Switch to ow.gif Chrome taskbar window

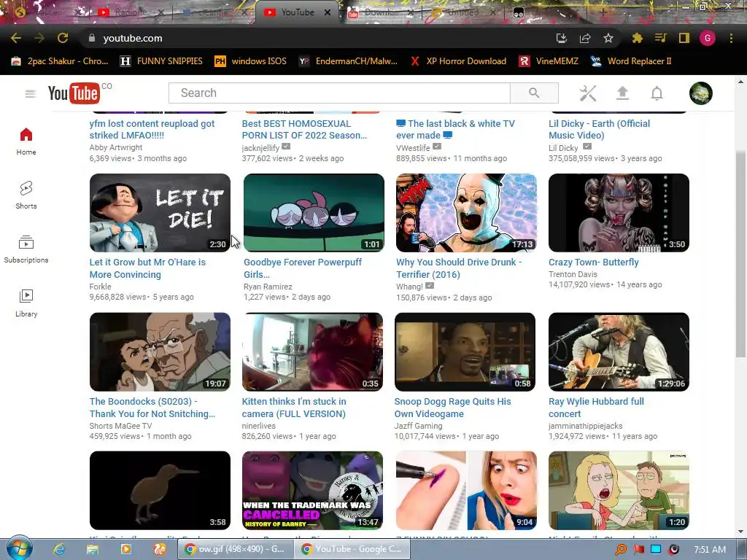[x=236, y=549]
